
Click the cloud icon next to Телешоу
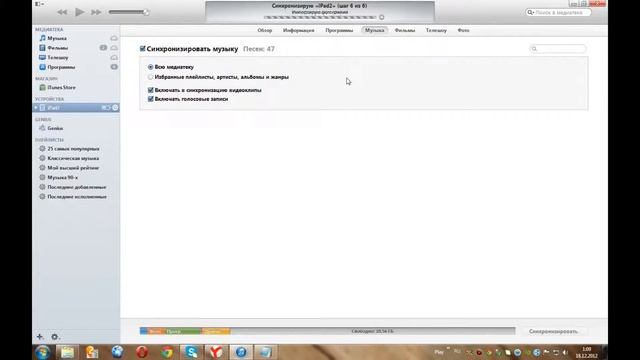pos(114,58)
